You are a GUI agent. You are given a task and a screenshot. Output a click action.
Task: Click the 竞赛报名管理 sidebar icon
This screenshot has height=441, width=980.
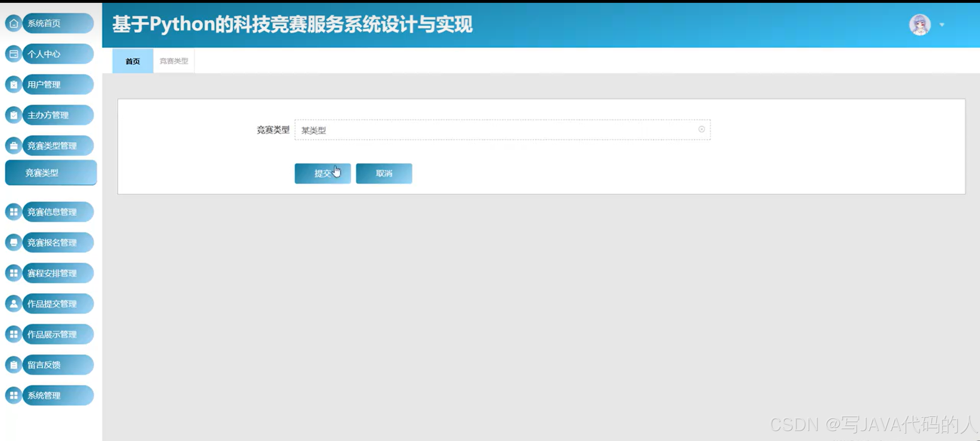(x=14, y=242)
